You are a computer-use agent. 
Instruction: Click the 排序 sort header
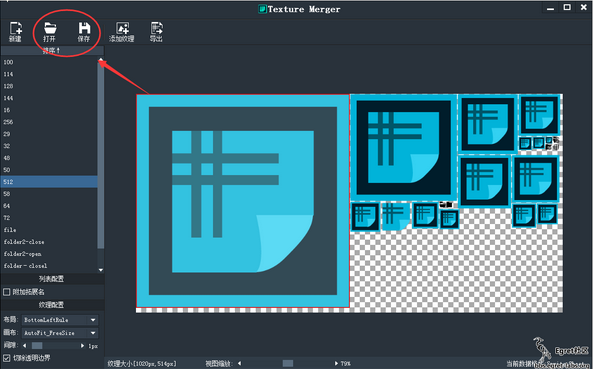[x=52, y=51]
